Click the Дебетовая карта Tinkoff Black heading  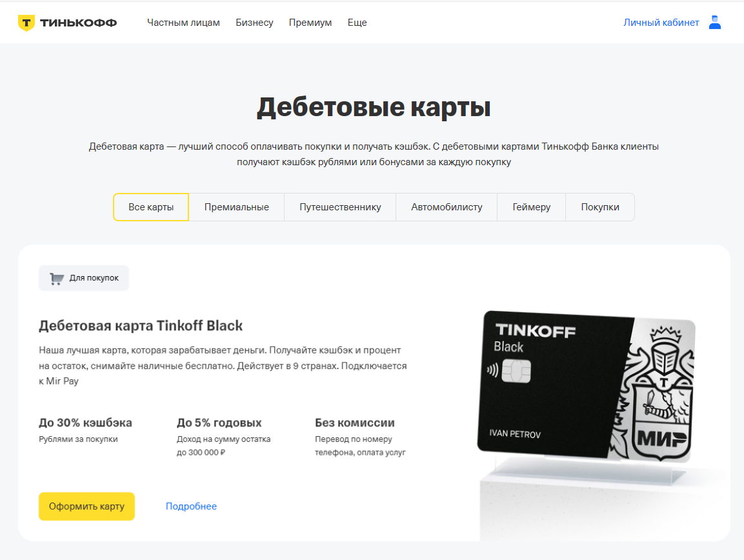[x=141, y=326]
